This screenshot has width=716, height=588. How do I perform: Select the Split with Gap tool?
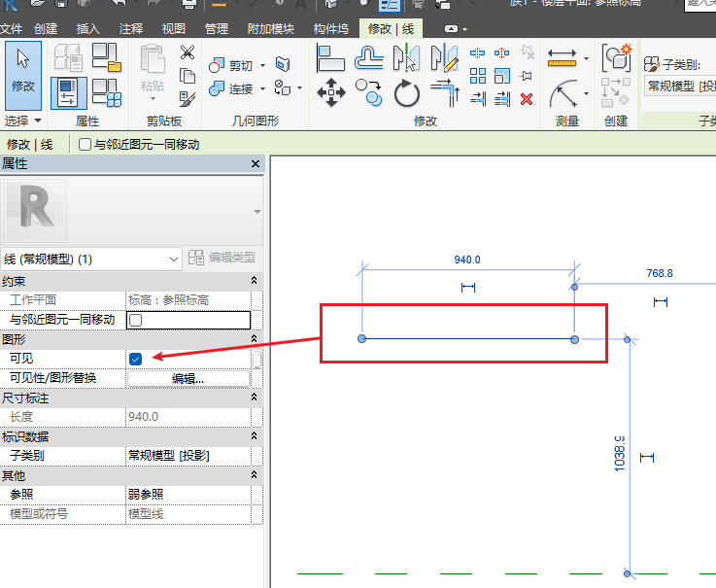(502, 53)
